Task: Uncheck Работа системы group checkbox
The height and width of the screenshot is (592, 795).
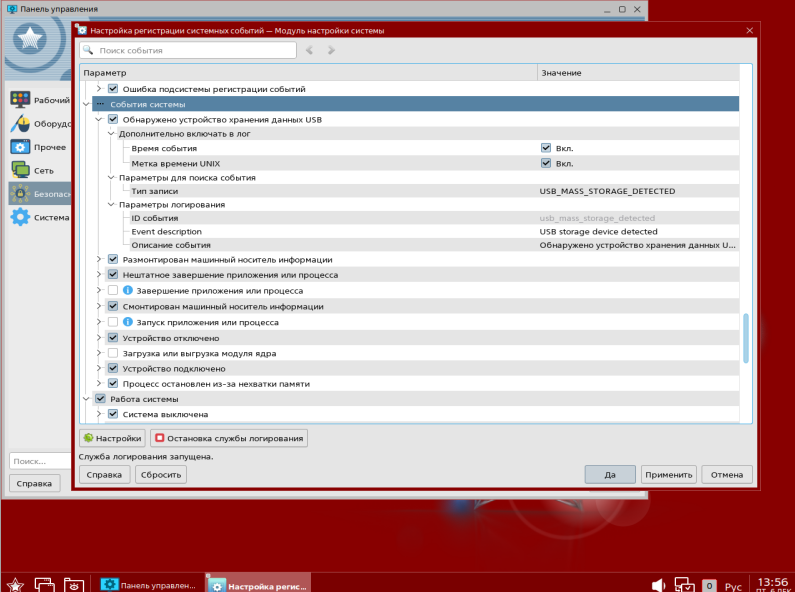Action: pyautogui.click(x=100, y=399)
